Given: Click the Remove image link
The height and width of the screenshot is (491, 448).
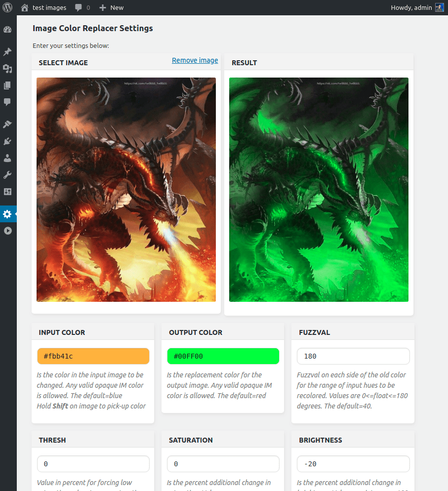Looking at the screenshot, I should click(x=195, y=60).
